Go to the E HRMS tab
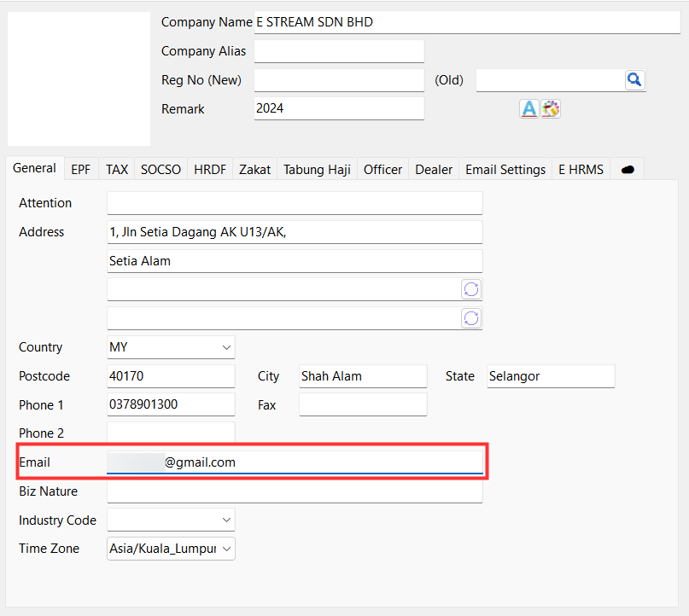689x616 pixels. coord(581,169)
